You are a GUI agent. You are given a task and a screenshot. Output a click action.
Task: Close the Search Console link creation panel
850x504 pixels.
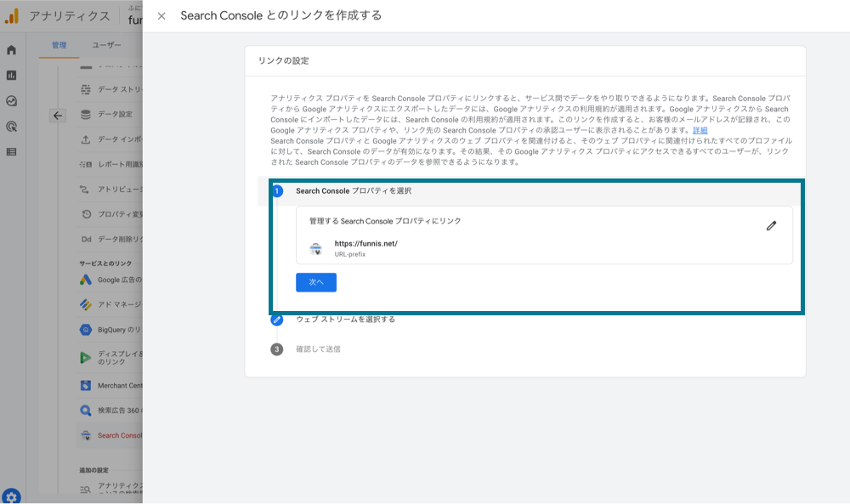coord(161,16)
